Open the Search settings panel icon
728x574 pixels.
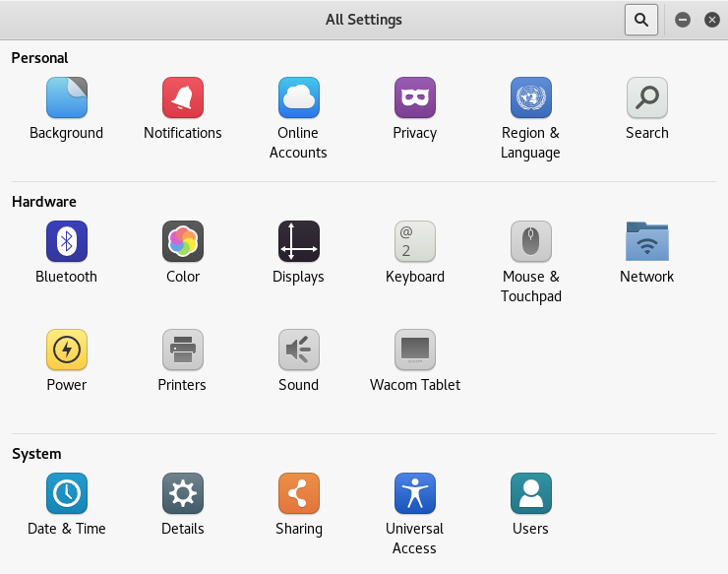pos(646,97)
